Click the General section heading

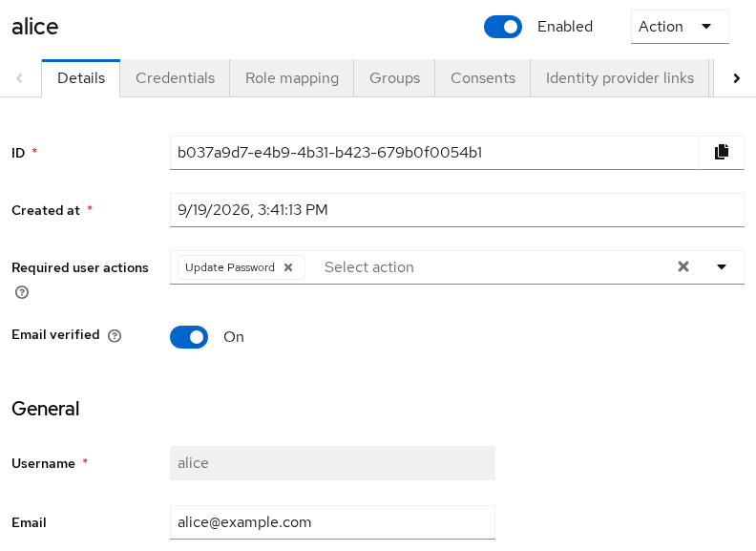(45, 409)
